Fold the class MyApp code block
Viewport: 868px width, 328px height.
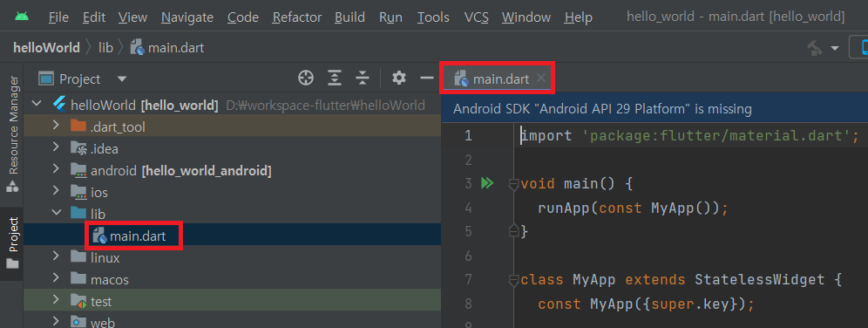click(513, 281)
